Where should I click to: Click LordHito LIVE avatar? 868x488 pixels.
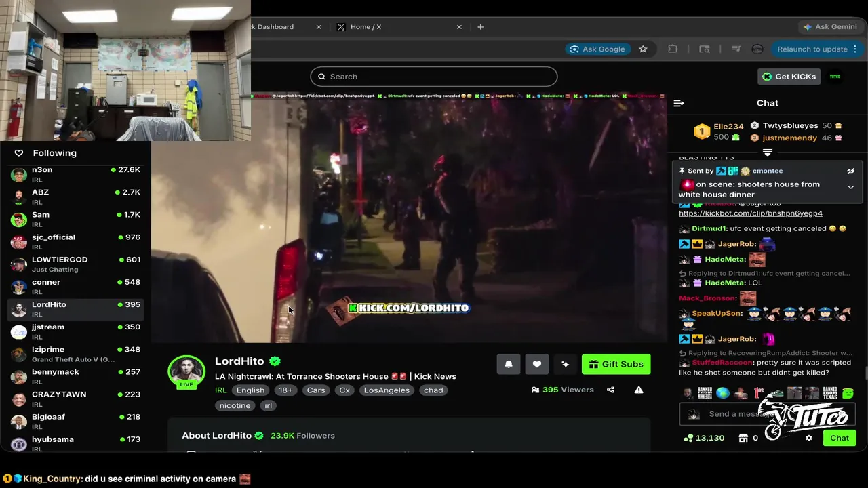click(x=186, y=373)
